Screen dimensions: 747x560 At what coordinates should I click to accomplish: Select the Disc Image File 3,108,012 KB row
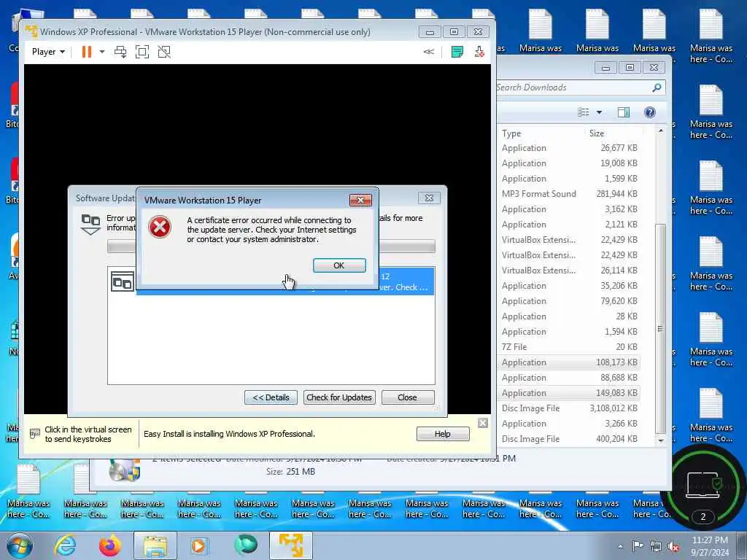coord(569,408)
